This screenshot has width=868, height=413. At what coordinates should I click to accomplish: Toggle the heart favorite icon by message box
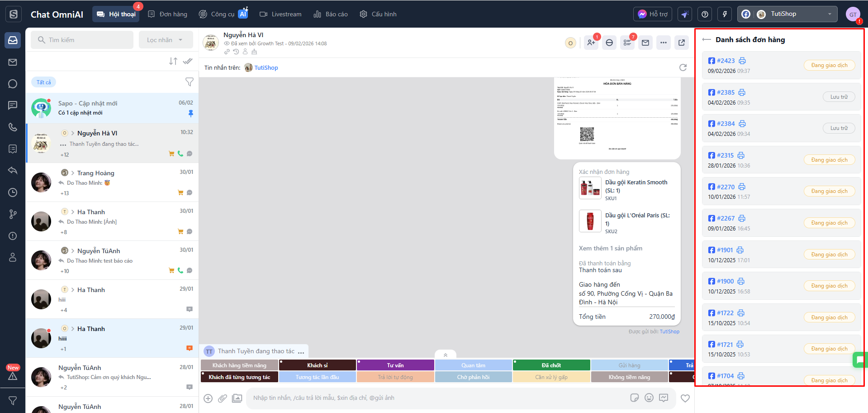685,398
